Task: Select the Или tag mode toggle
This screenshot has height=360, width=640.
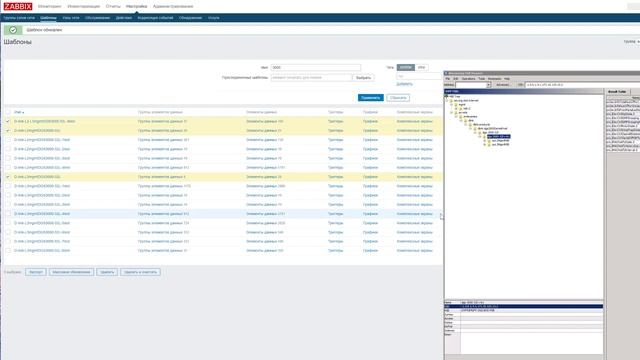Action: 421,67
